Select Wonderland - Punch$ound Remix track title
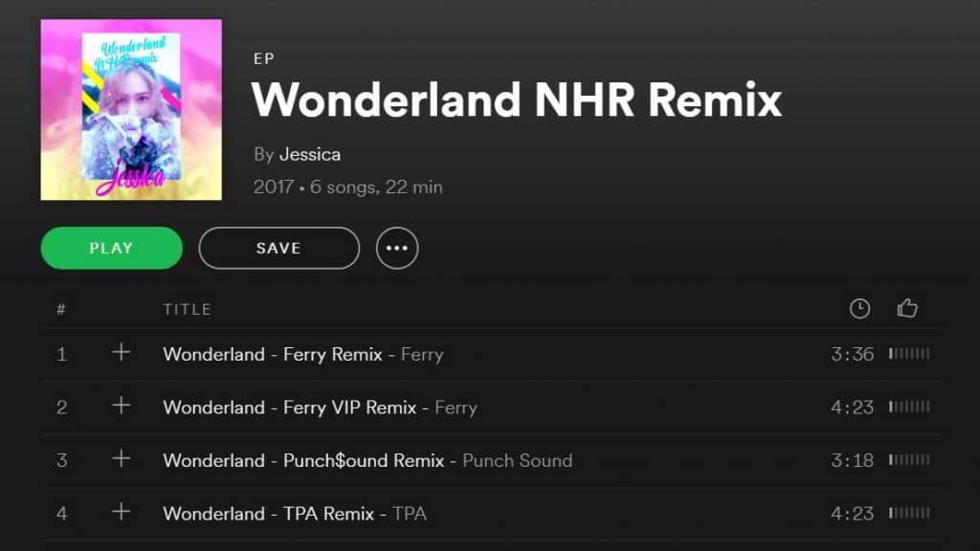The height and width of the screenshot is (551, 980). (303, 460)
